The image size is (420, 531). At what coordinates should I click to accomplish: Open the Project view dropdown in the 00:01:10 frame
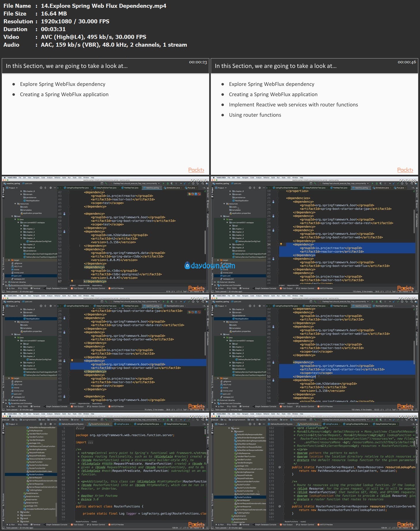12,188
